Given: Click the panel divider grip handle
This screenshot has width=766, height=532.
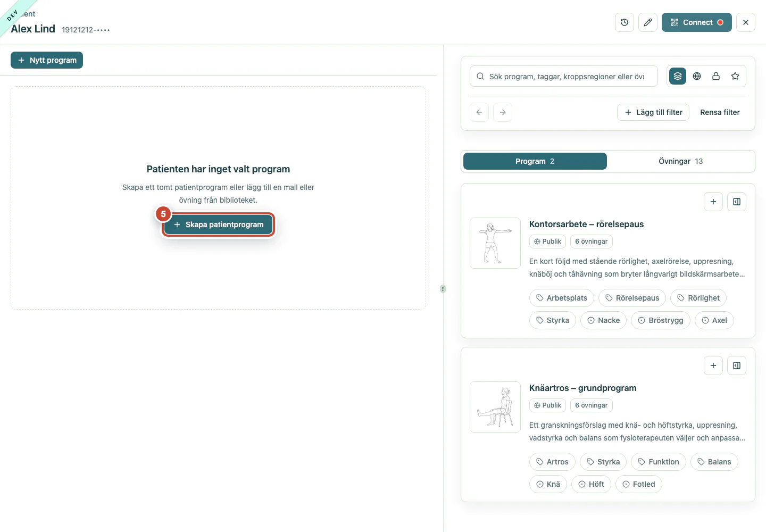Looking at the screenshot, I should click(x=443, y=289).
